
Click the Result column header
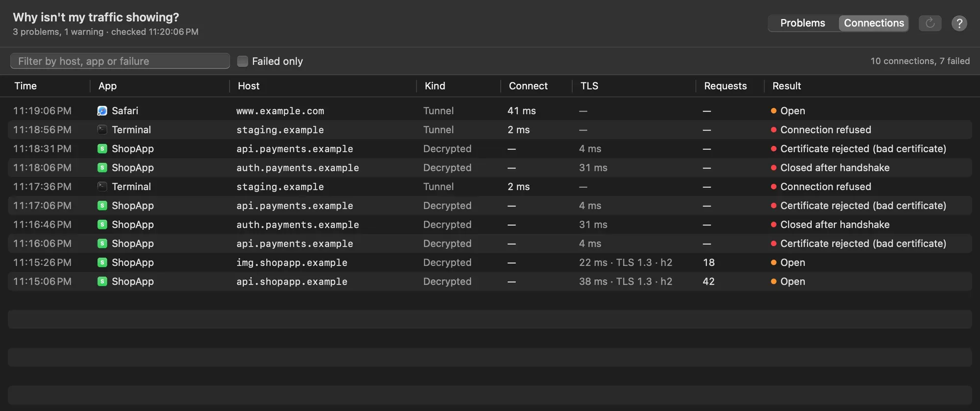coord(786,86)
